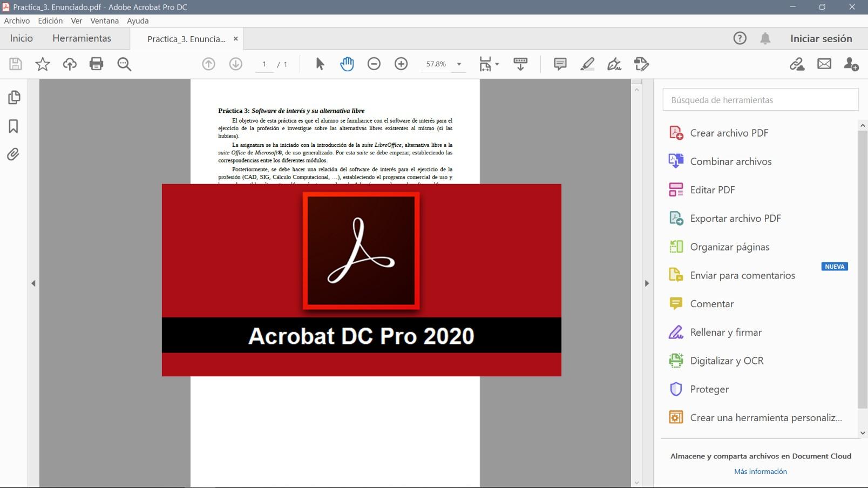Switch to the Herramientas tab

point(82,38)
